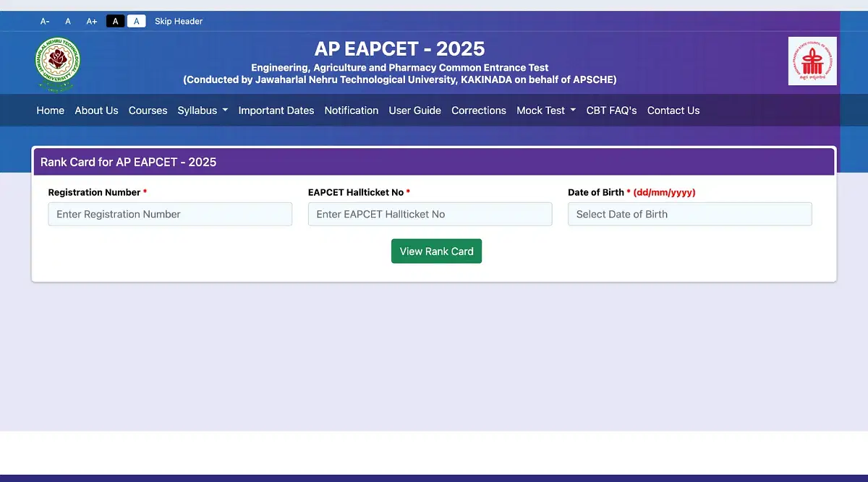The width and height of the screenshot is (868, 482).
Task: Click the APSCHE council logo
Action: (812, 61)
